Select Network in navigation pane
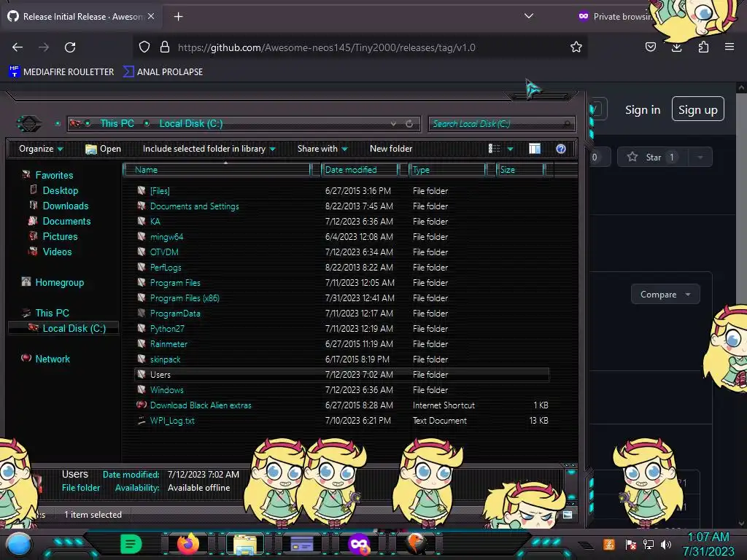 tap(53, 359)
